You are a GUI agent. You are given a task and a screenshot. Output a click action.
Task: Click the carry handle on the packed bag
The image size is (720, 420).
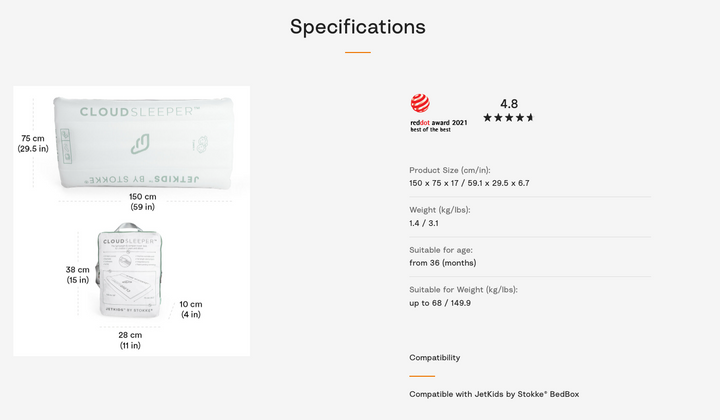(130, 228)
